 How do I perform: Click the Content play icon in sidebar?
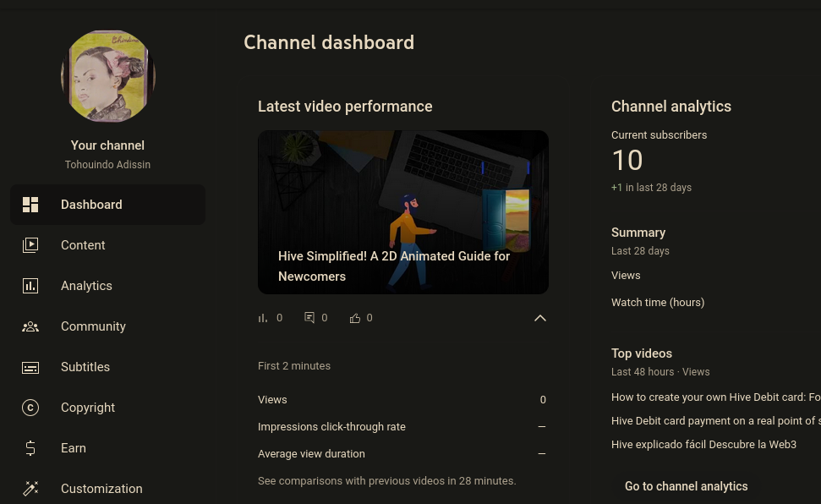30,245
